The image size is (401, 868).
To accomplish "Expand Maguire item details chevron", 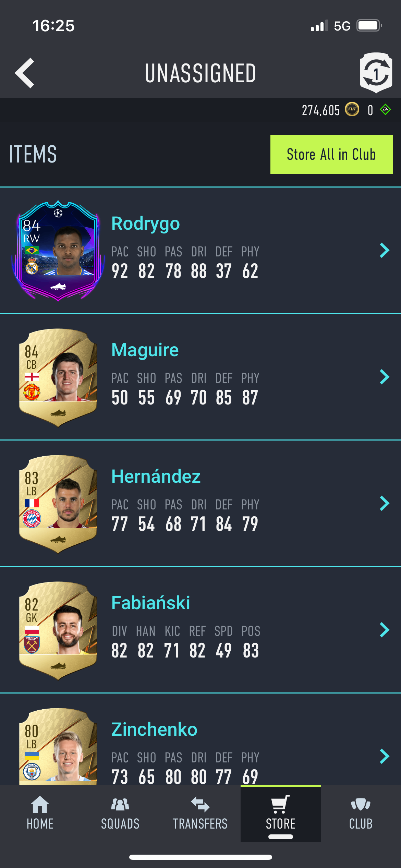I will pyautogui.click(x=385, y=377).
